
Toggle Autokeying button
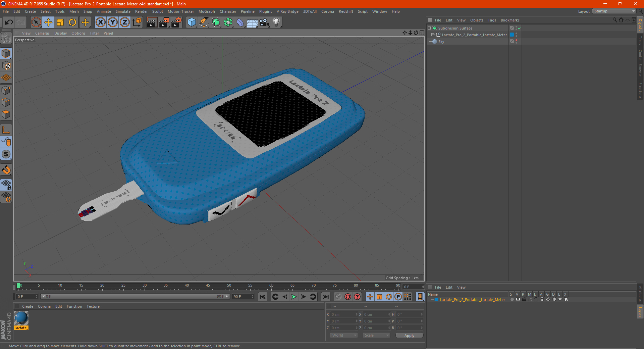pyautogui.click(x=348, y=297)
